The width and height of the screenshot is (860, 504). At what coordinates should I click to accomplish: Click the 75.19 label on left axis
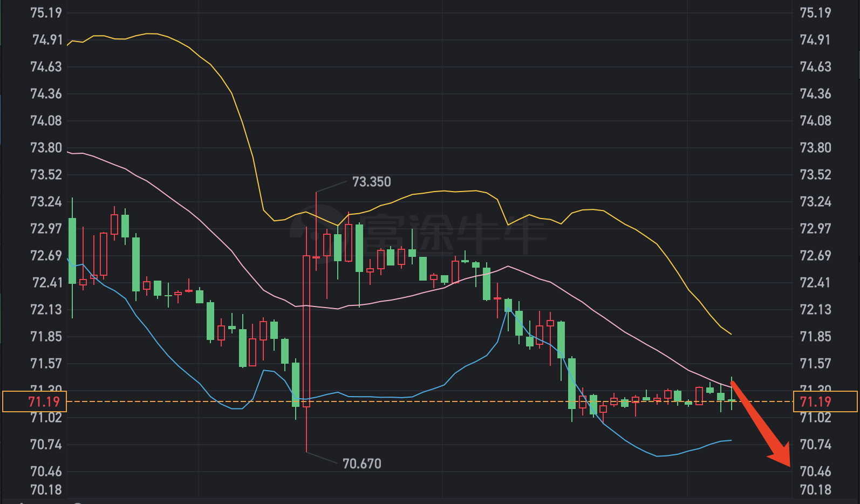click(x=46, y=13)
